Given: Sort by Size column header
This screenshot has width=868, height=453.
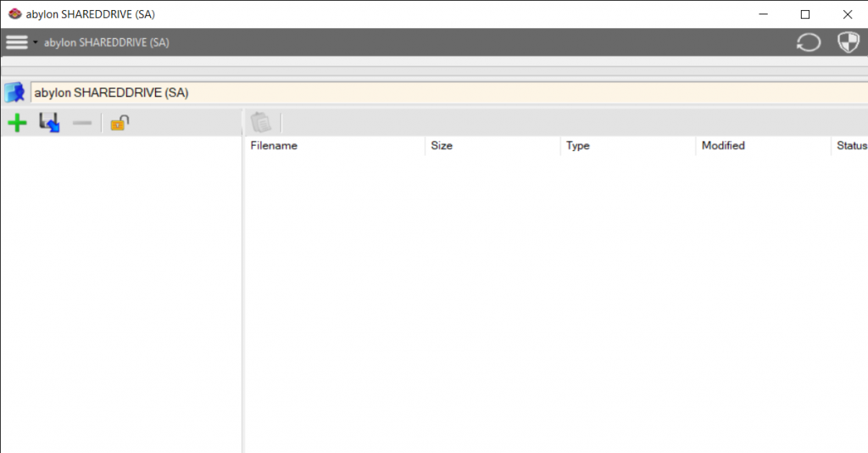Looking at the screenshot, I should tap(492, 146).
